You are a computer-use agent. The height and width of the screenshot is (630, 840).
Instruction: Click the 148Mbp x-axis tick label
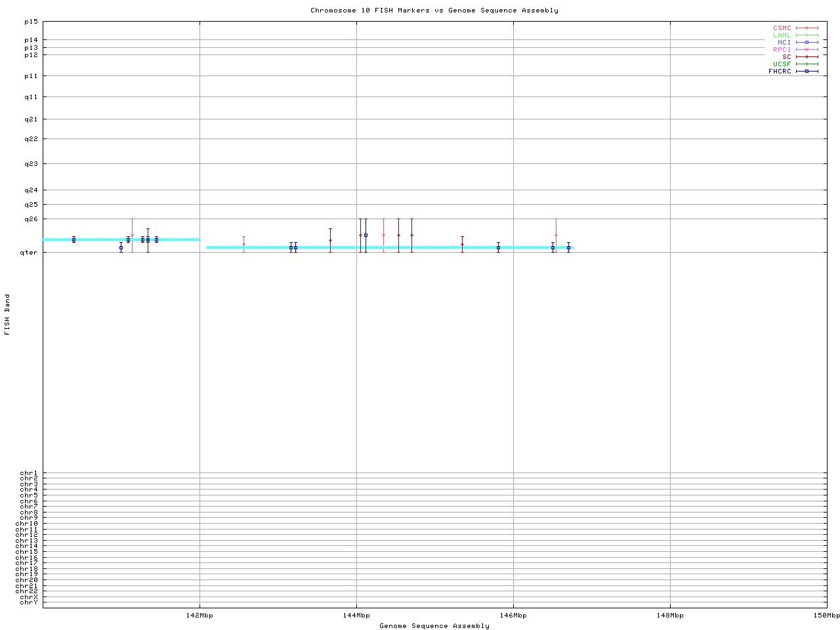(x=670, y=616)
